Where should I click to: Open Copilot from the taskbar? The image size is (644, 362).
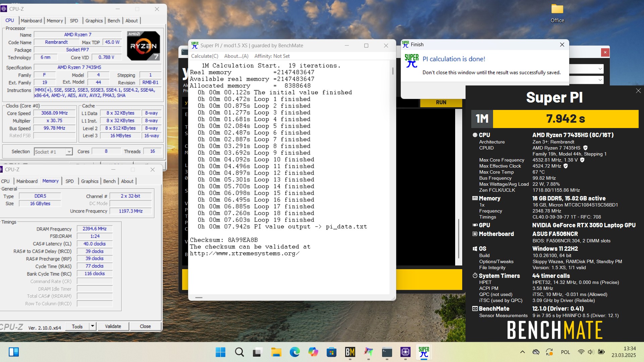pos(313,352)
